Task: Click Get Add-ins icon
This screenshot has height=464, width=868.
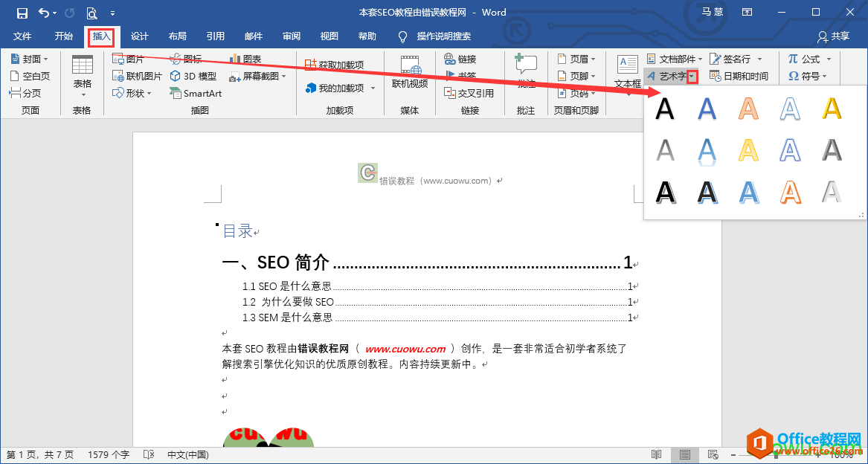Action: [335, 65]
